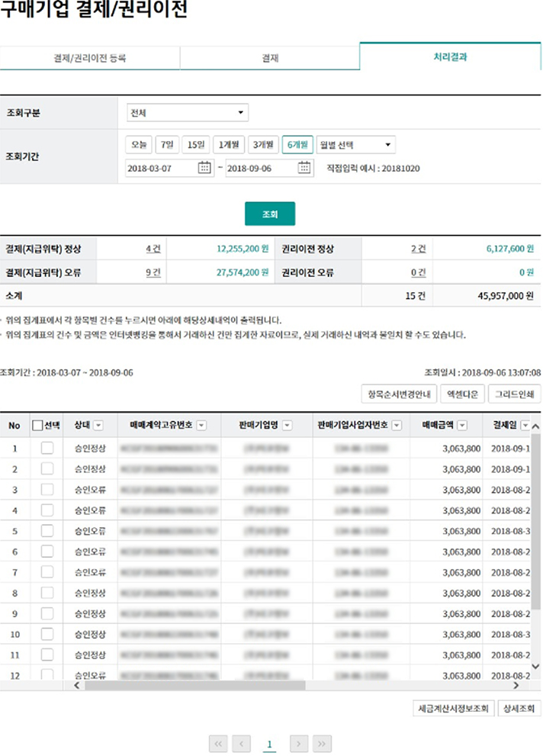
Task: Open the 상태 column filter arrow
Action: [98, 426]
